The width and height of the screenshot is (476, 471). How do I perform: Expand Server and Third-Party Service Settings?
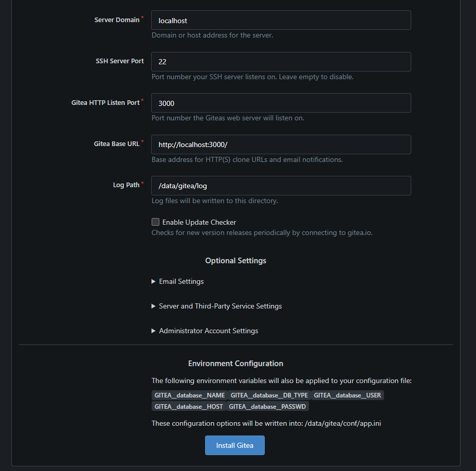coord(216,306)
